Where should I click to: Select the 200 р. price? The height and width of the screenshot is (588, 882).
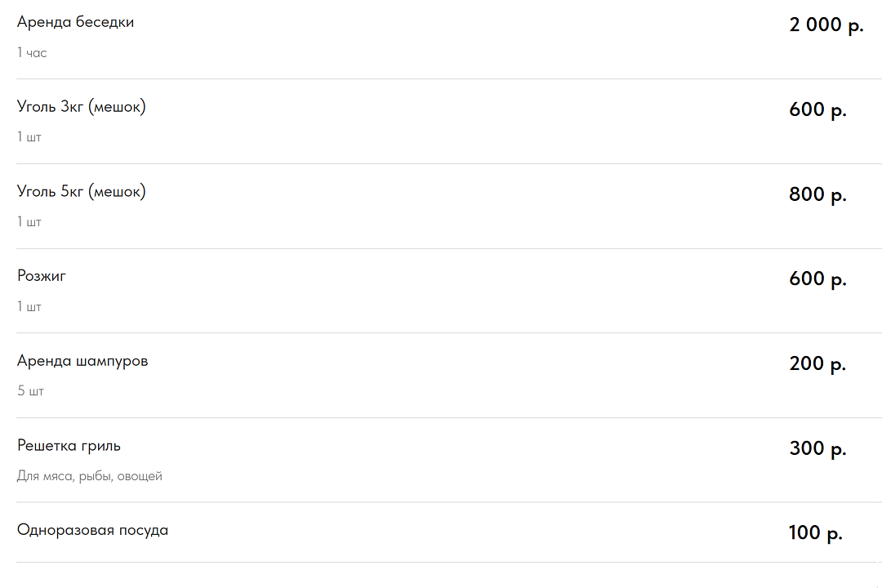point(817,363)
